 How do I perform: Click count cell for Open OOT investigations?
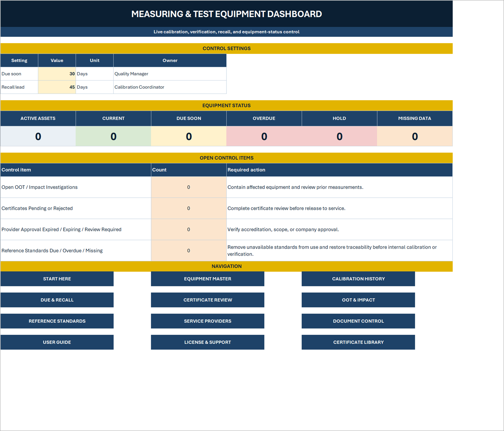(x=189, y=187)
